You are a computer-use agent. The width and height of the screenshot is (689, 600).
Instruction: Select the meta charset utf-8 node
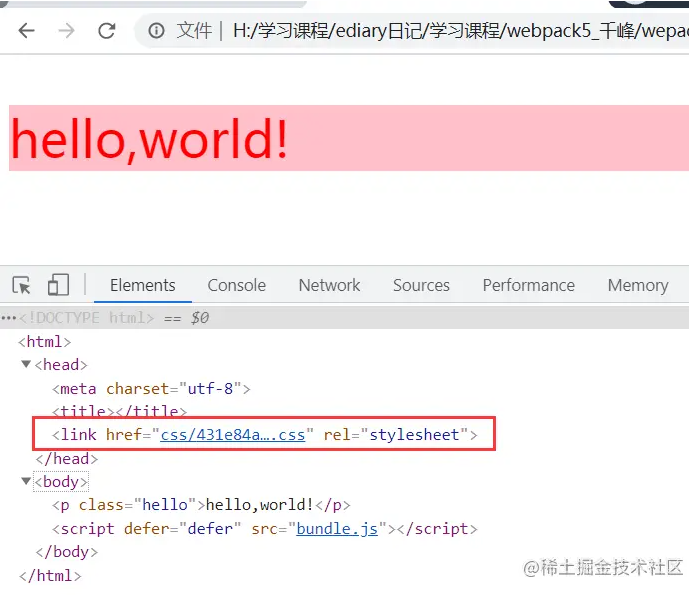[151, 389]
